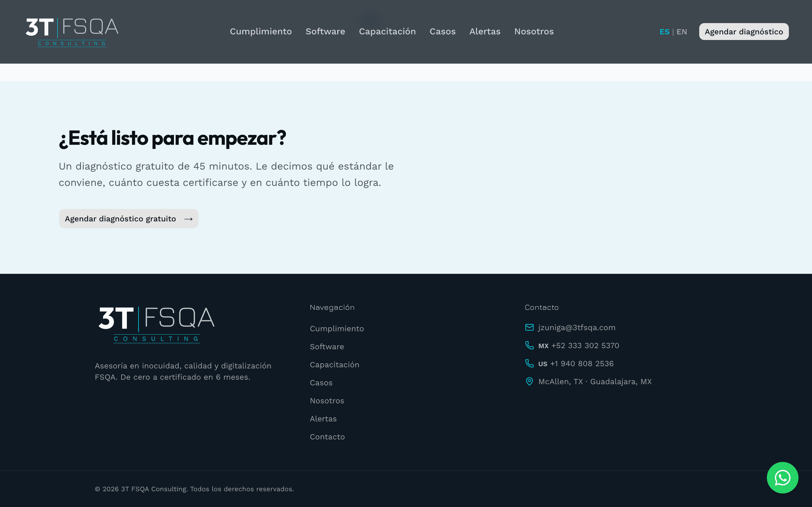Click the Agendar diagnóstico header button
Image resolution: width=812 pixels, height=507 pixels.
743,32
